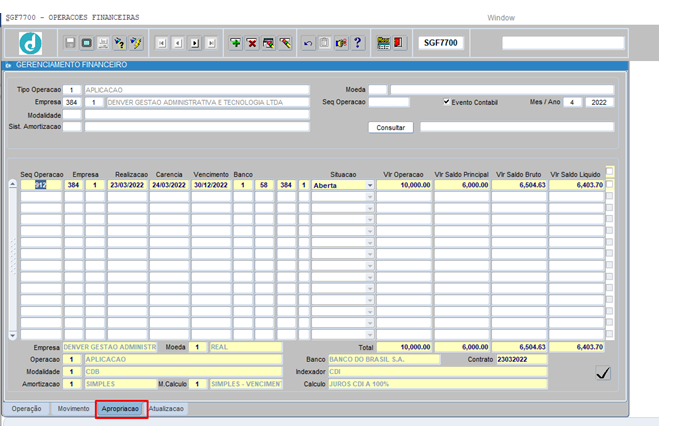Screen dimensions: 674x435
Task: Click the Ano field showing 2022
Action: (599, 102)
